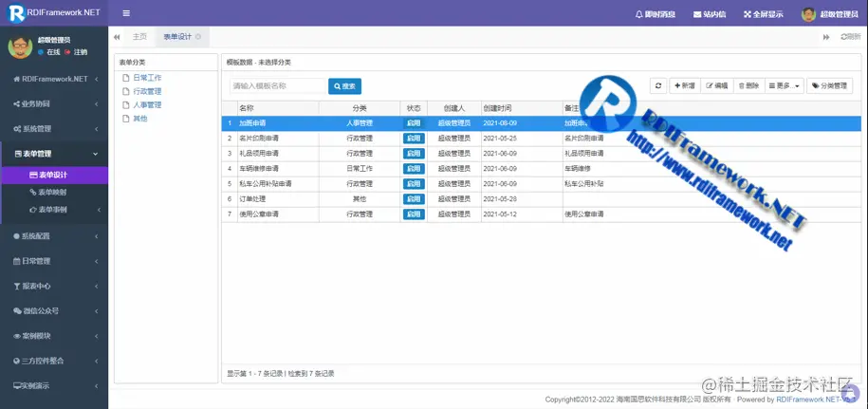
Task: Sort by the 创建时间 column header
Action: click(x=522, y=108)
